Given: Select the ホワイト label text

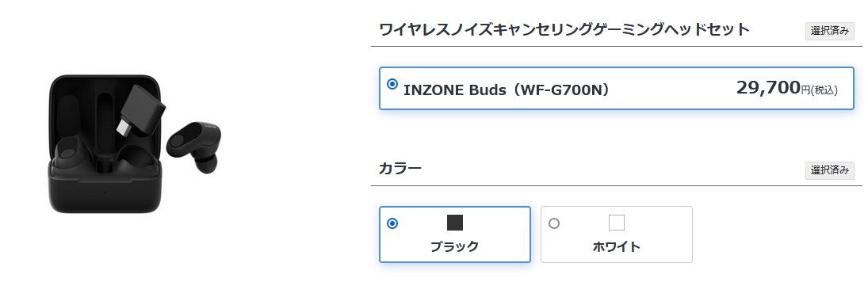Looking at the screenshot, I should [616, 246].
